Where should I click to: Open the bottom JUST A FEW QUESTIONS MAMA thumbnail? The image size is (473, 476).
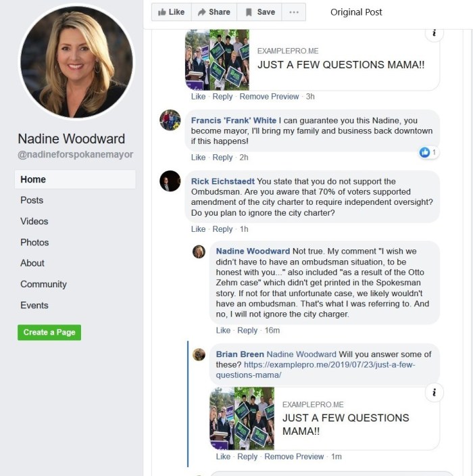tap(242, 418)
